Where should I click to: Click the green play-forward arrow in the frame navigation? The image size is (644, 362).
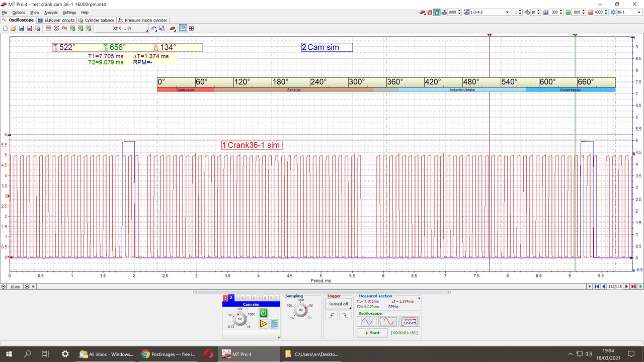pos(640,286)
